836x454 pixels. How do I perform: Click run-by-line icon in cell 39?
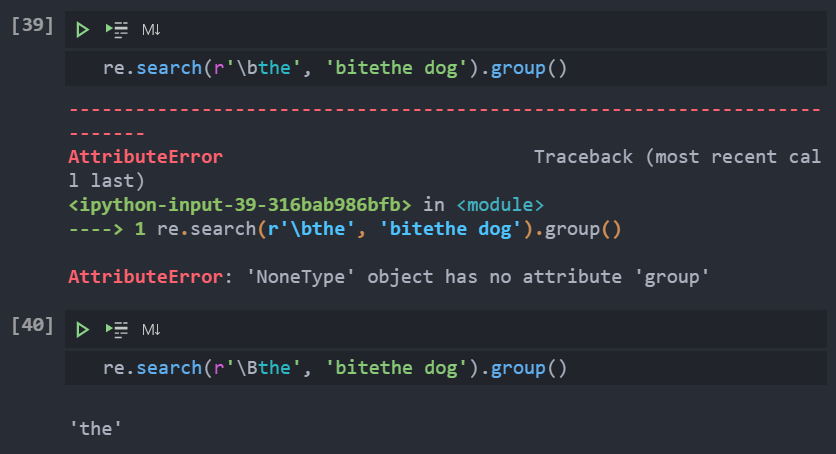pos(117,30)
